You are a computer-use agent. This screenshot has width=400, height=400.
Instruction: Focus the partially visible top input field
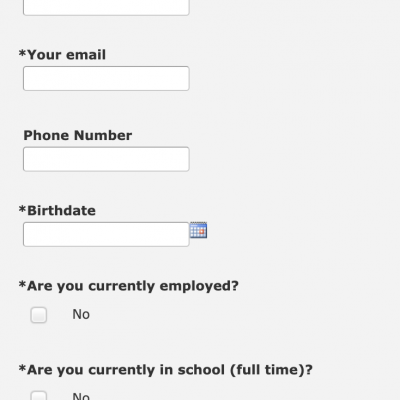pos(106,7)
